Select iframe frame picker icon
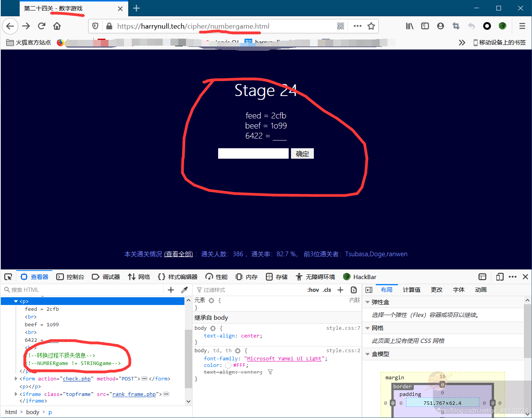This screenshot has height=418, width=532. tap(482, 277)
